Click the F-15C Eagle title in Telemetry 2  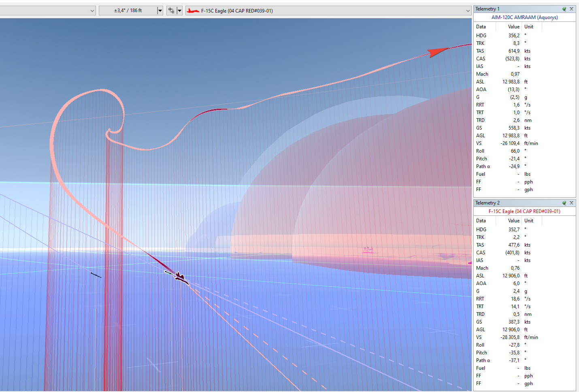[524, 211]
